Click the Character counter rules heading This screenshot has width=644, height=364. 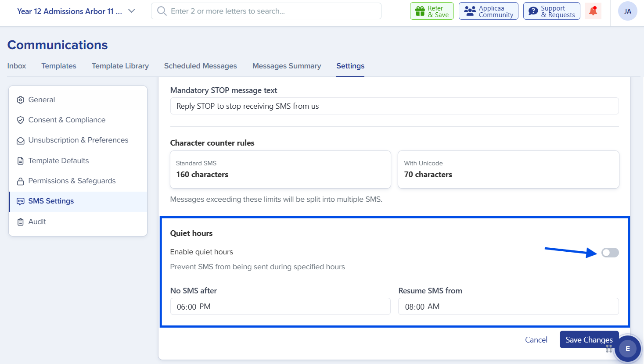click(212, 143)
